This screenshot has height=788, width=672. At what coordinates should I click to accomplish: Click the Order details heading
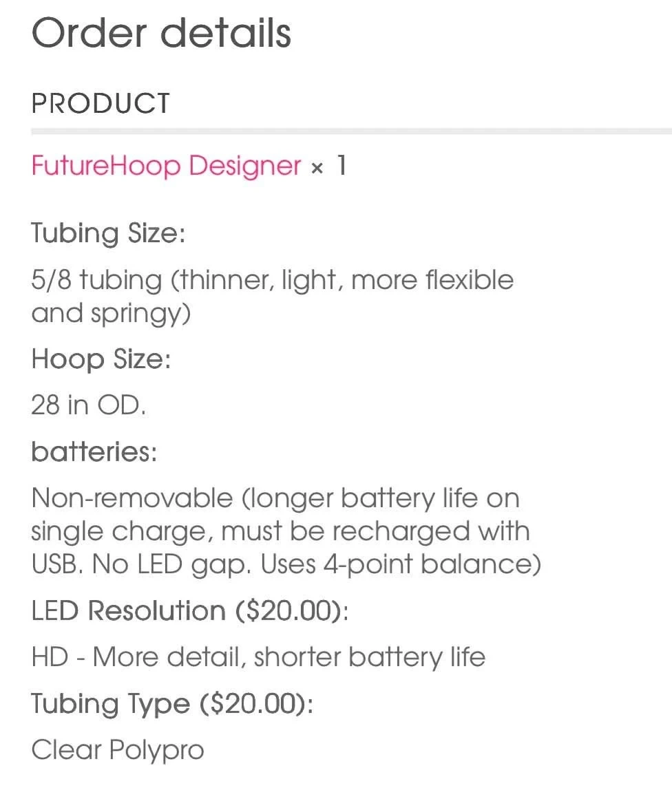coord(161,33)
